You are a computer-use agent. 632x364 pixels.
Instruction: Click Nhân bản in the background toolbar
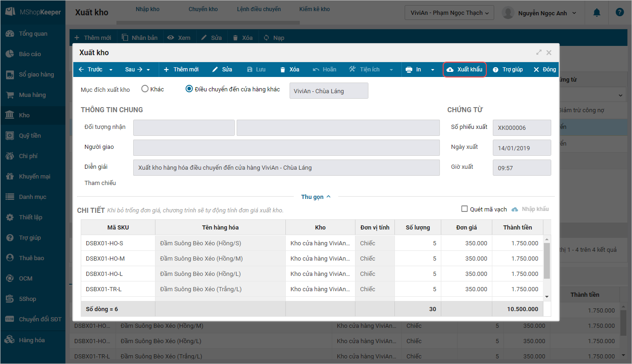(x=140, y=38)
